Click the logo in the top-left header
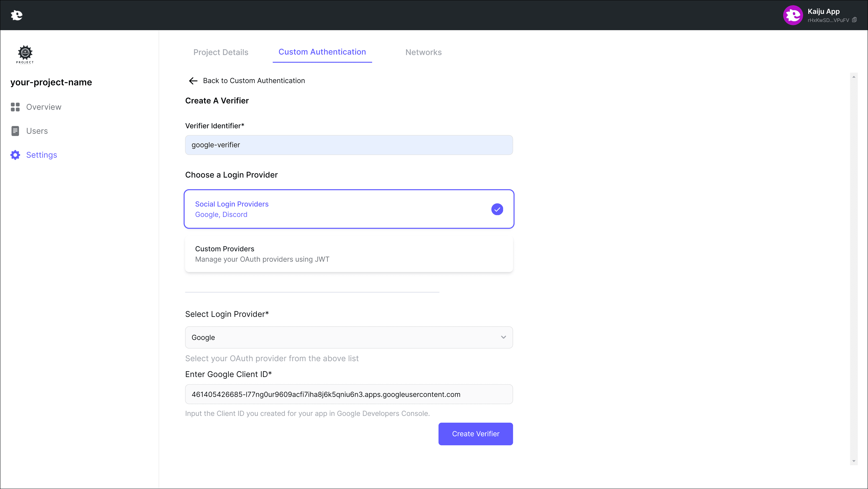This screenshot has height=489, width=868. pos(16,15)
